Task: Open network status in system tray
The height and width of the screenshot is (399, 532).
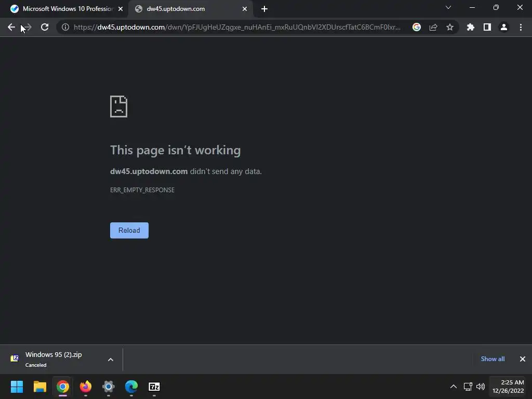Action: coord(468,387)
